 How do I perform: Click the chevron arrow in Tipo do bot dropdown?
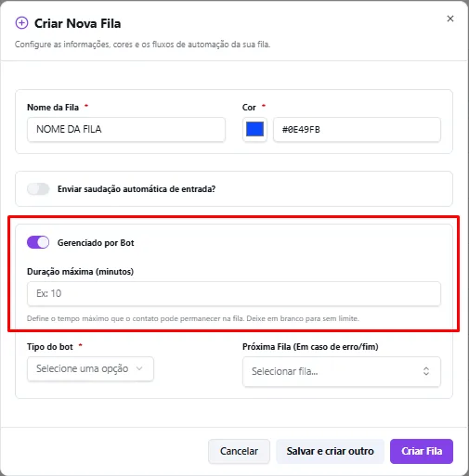139,368
